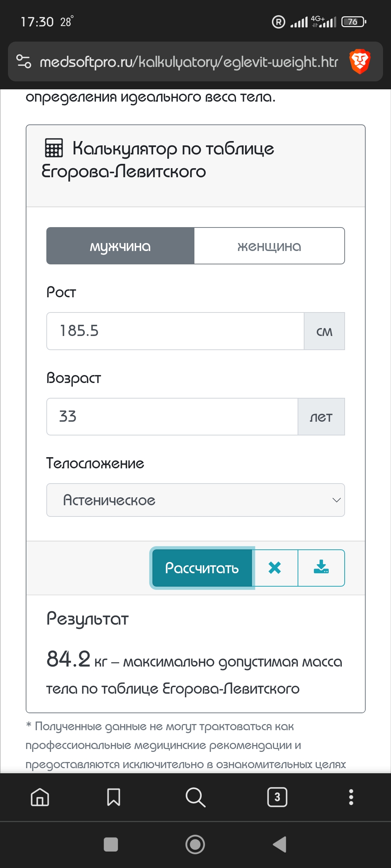Screen dimensions: 391x868
Task: Click the download result icon
Action: pyautogui.click(x=321, y=568)
